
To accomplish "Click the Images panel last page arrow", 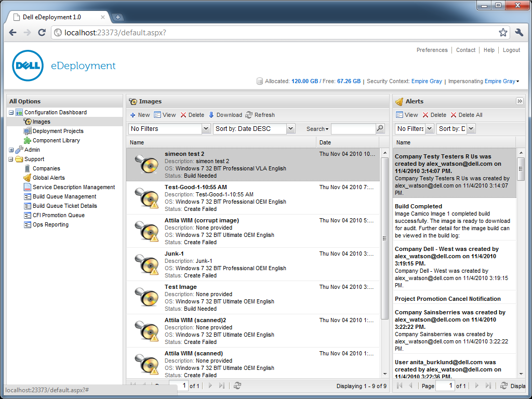I will [x=221, y=385].
